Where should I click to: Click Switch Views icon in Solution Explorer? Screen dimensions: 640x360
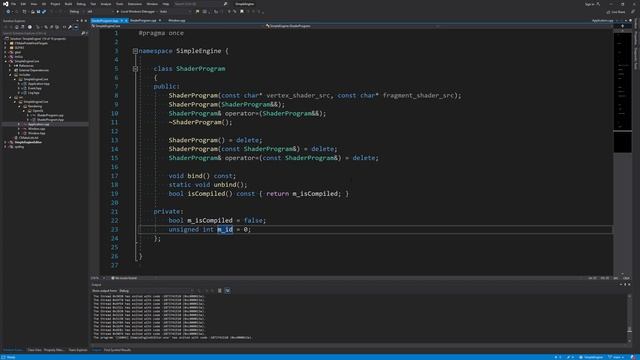click(x=22, y=27)
